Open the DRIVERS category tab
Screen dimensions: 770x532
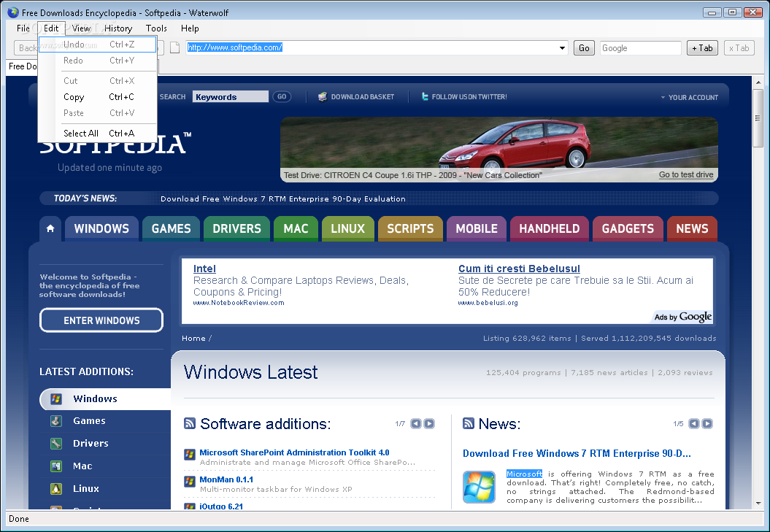click(x=236, y=228)
